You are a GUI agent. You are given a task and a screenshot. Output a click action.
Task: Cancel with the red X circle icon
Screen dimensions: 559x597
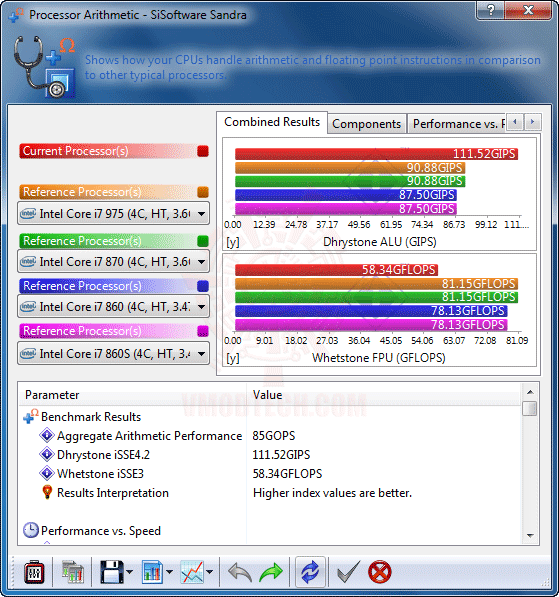point(380,572)
